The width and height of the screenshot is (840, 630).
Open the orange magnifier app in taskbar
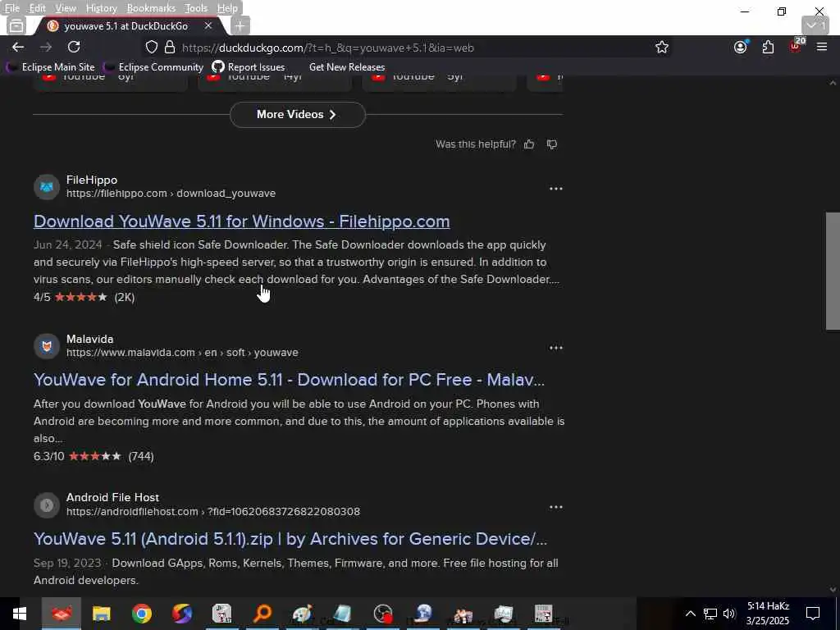click(262, 614)
